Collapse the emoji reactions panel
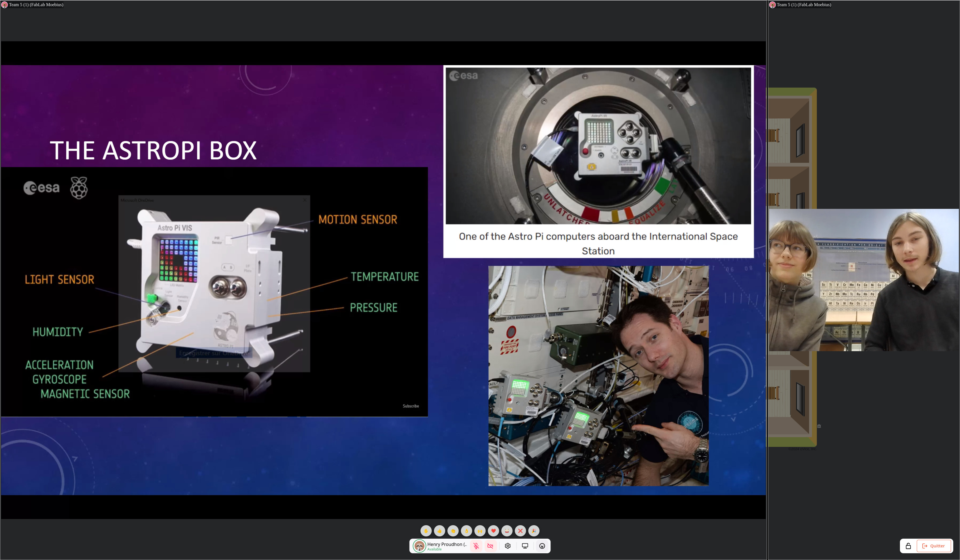The width and height of the screenshot is (960, 560). [x=542, y=546]
